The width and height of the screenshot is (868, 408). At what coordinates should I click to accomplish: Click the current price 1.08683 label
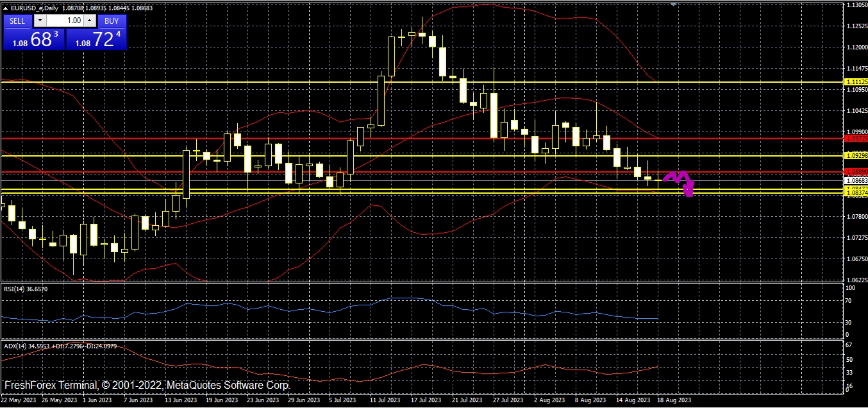pyautogui.click(x=856, y=181)
